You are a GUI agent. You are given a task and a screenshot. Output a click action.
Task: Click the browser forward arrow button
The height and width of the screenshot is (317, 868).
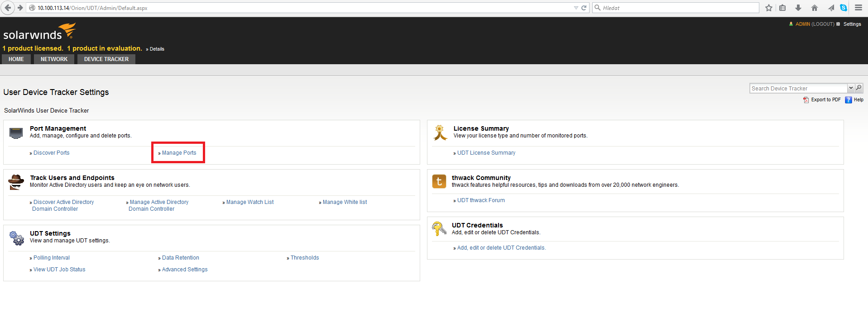[20, 8]
